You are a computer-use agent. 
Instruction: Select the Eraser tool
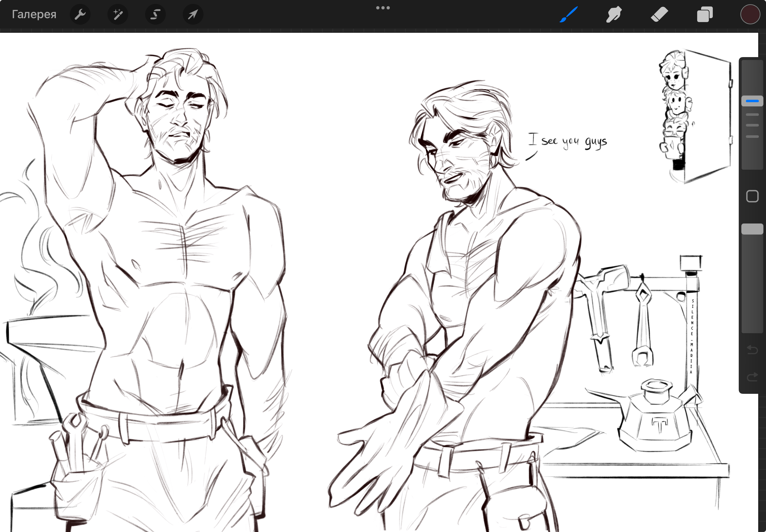click(x=659, y=14)
